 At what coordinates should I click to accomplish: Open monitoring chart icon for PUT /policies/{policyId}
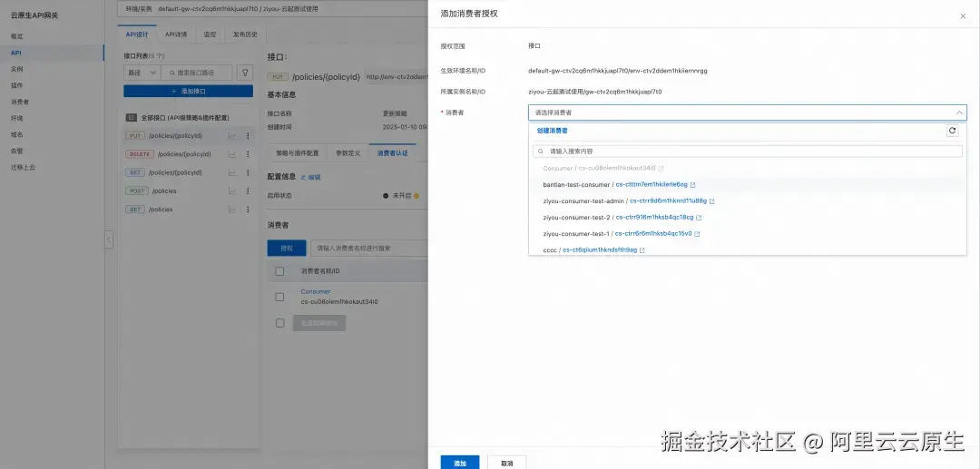232,135
